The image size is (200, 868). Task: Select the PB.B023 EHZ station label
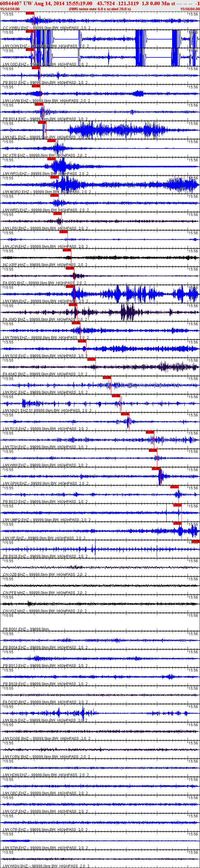click(45, 501)
